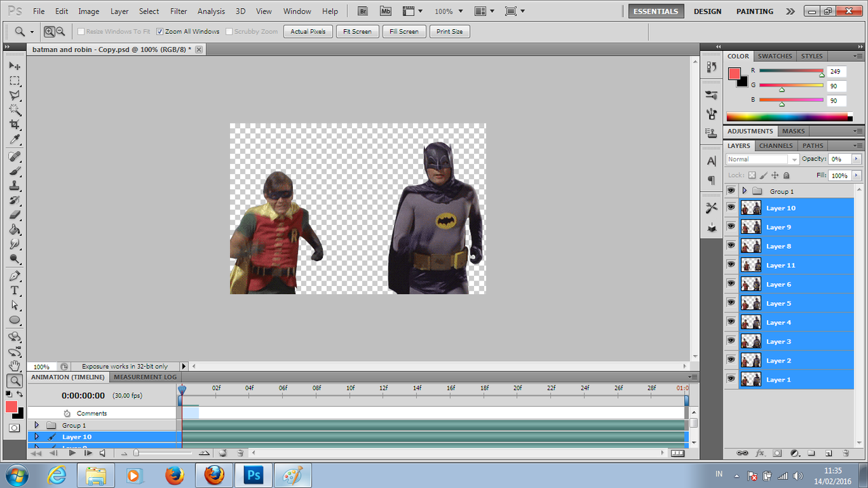Viewport: 868px width, 488px height.
Task: Launch Mini Bridge icon
Action: pyautogui.click(x=386, y=12)
